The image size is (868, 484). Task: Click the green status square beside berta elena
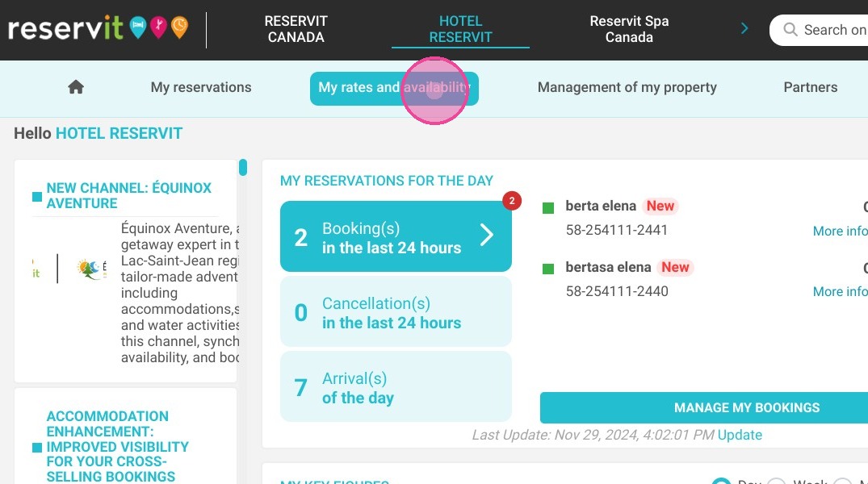548,208
